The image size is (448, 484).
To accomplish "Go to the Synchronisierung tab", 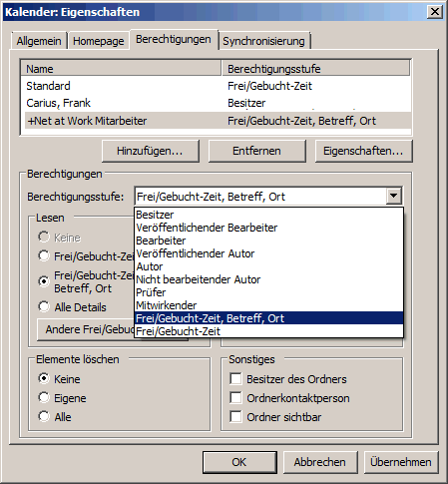I will [x=263, y=41].
